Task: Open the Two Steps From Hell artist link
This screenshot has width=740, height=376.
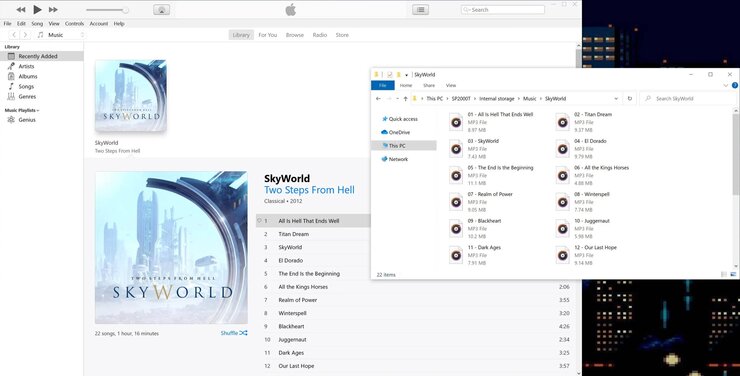Action: 309,190
